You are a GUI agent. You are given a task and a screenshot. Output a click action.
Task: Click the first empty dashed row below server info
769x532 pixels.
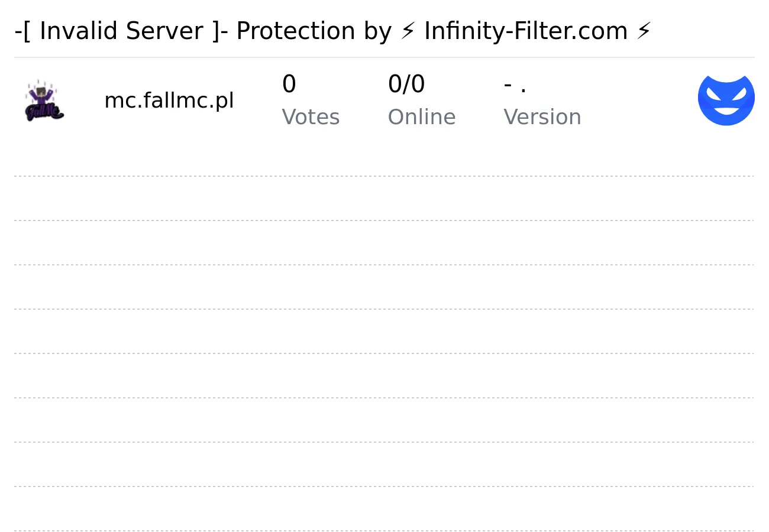coord(384,198)
